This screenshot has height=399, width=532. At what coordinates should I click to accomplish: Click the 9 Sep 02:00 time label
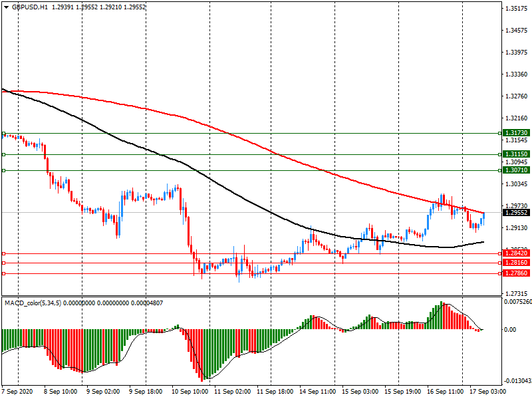(x=103, y=392)
